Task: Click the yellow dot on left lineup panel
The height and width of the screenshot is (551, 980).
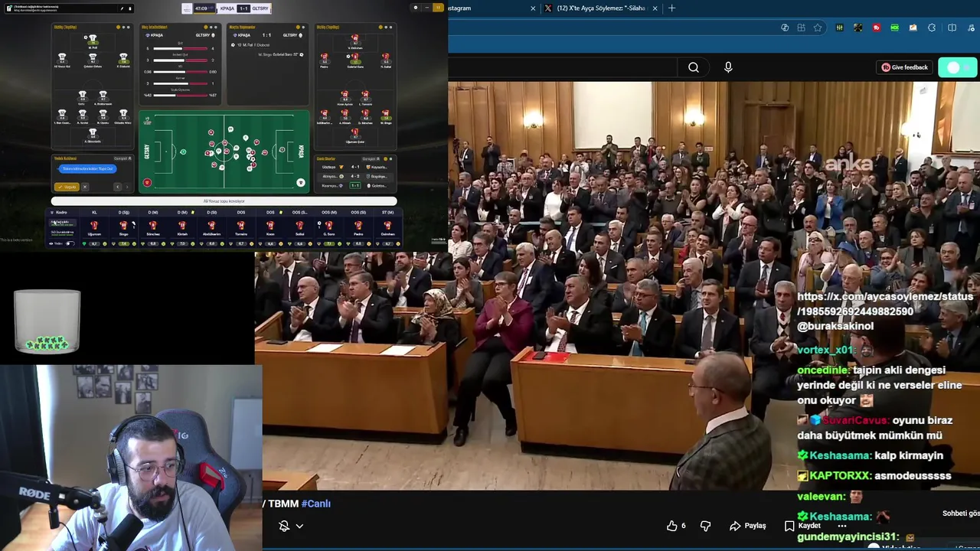Action: pyautogui.click(x=118, y=28)
